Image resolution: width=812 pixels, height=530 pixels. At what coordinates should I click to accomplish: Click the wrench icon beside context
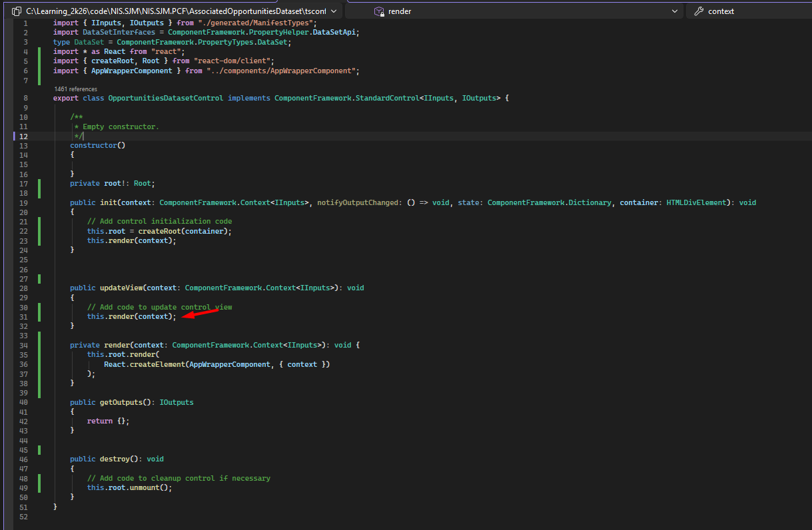[x=698, y=11]
